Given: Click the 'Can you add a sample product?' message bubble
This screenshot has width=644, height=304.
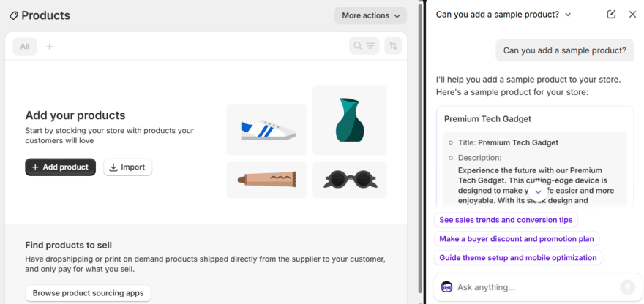Looking at the screenshot, I should pyautogui.click(x=565, y=50).
